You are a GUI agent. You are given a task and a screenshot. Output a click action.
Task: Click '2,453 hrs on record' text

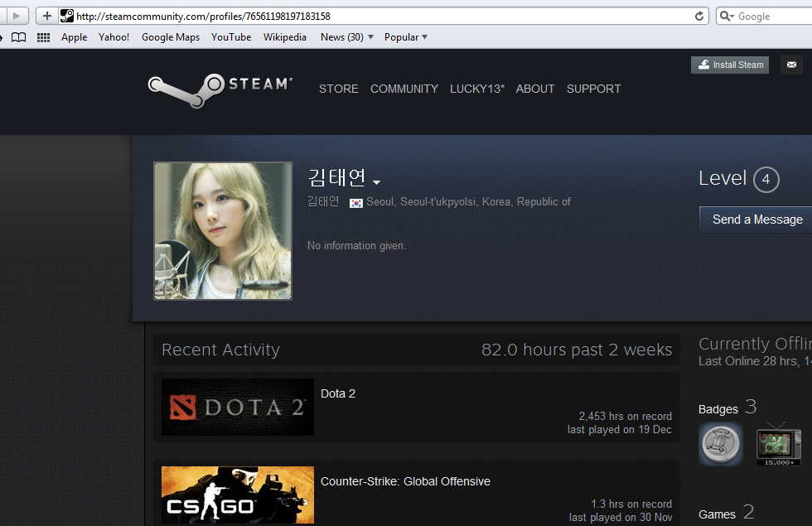[x=625, y=416]
